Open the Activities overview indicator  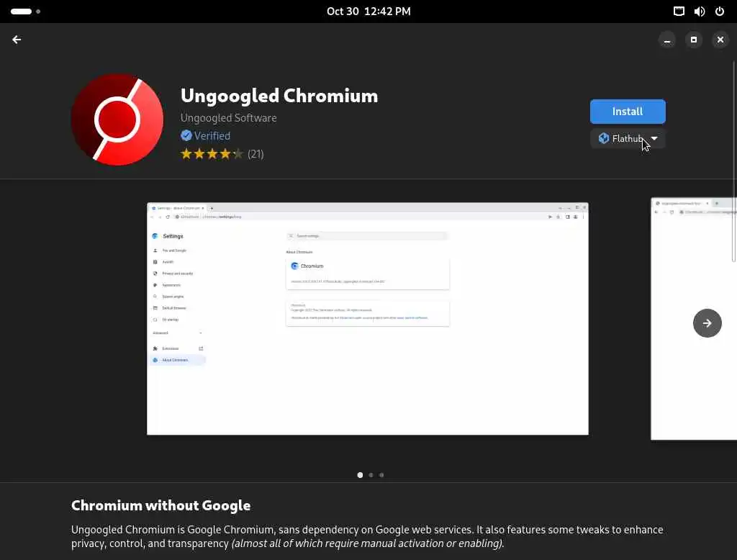[x=25, y=12]
